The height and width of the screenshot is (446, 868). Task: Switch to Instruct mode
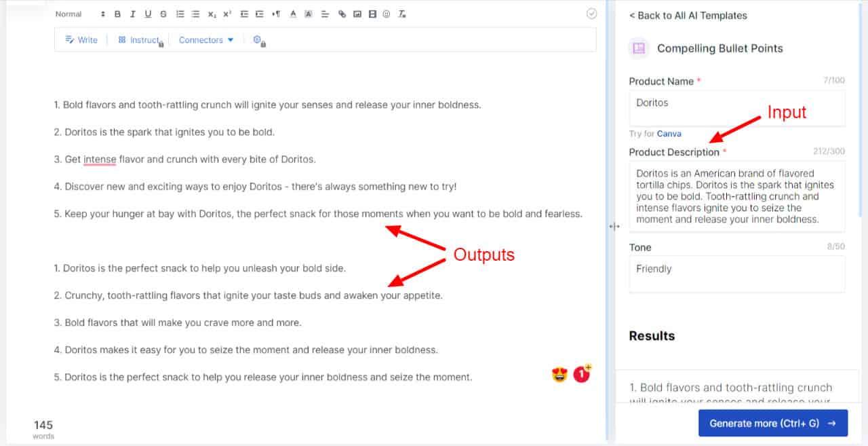(139, 40)
